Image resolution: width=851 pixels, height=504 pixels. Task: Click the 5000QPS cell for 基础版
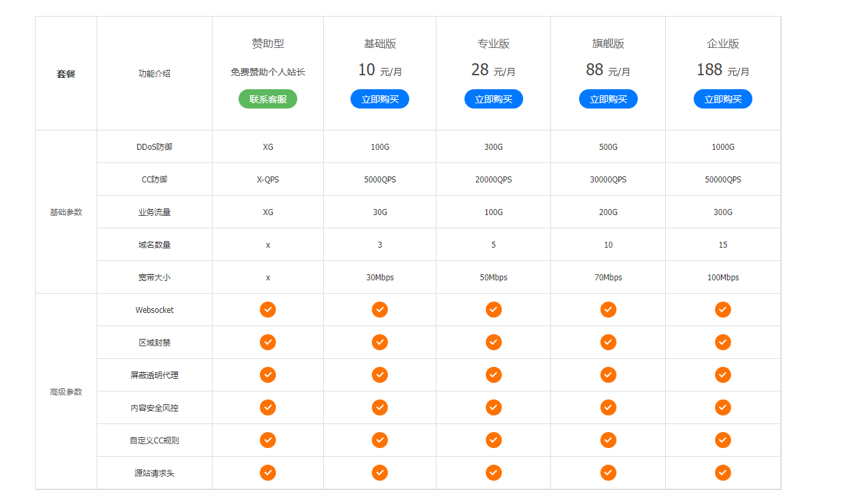[x=380, y=180]
